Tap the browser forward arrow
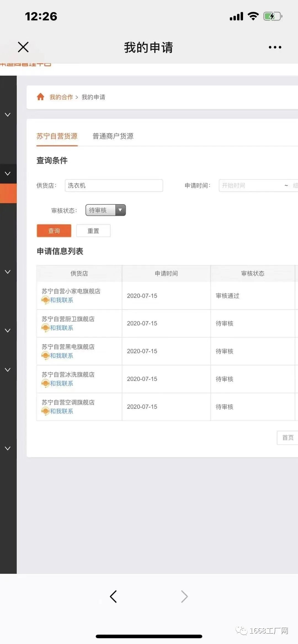 coord(184,596)
